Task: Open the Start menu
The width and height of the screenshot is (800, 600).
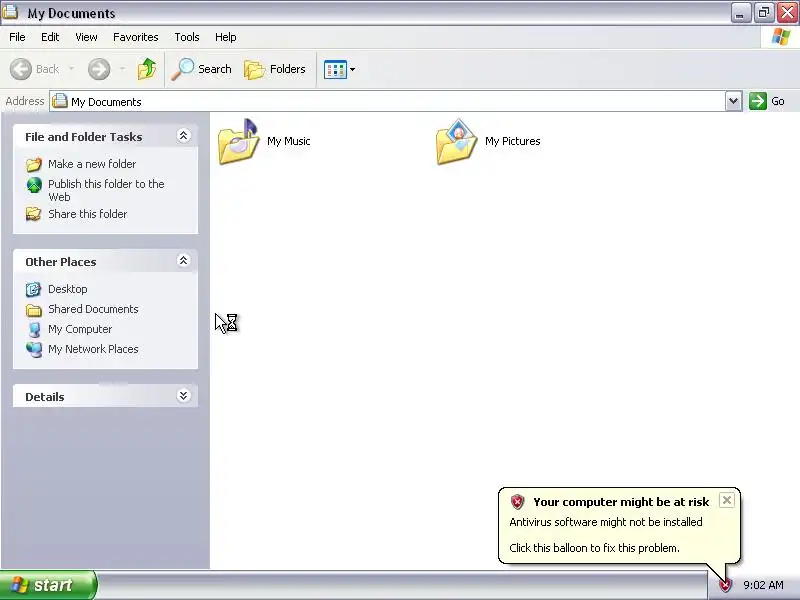Action: [48, 585]
